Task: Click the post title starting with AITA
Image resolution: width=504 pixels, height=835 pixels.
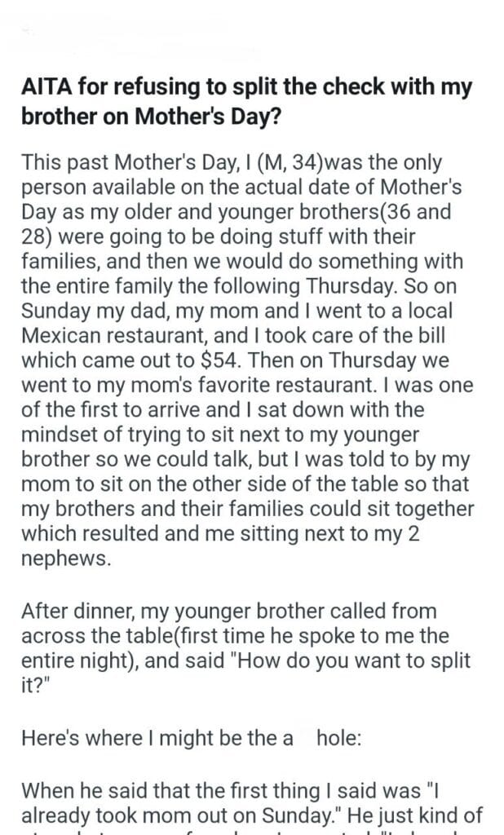Action: click(246, 89)
